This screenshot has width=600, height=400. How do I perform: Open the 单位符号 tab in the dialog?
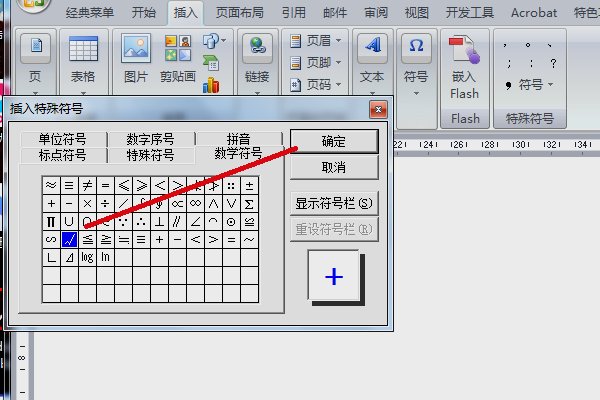tap(63, 139)
